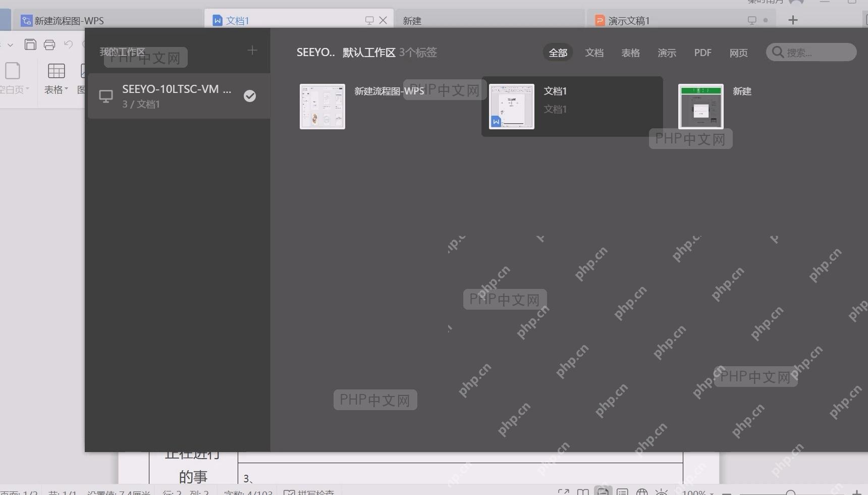Click the blank page (空白页) icon
Image resolution: width=868 pixels, height=495 pixels.
12,71
